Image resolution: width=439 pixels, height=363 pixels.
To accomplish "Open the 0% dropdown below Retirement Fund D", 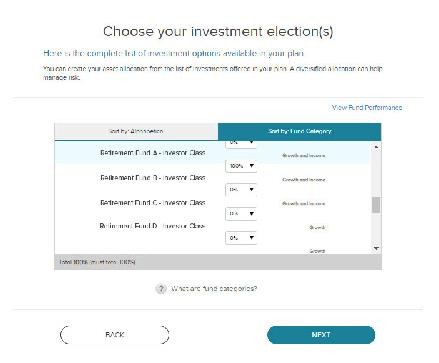I will click(x=241, y=238).
